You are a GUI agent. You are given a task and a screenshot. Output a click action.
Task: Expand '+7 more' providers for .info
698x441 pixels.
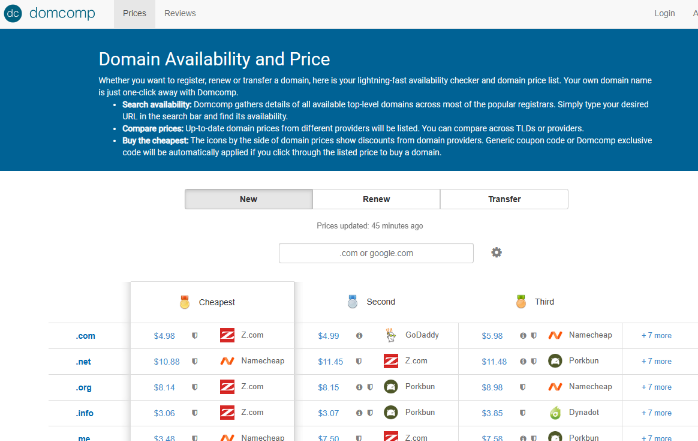[x=656, y=413]
